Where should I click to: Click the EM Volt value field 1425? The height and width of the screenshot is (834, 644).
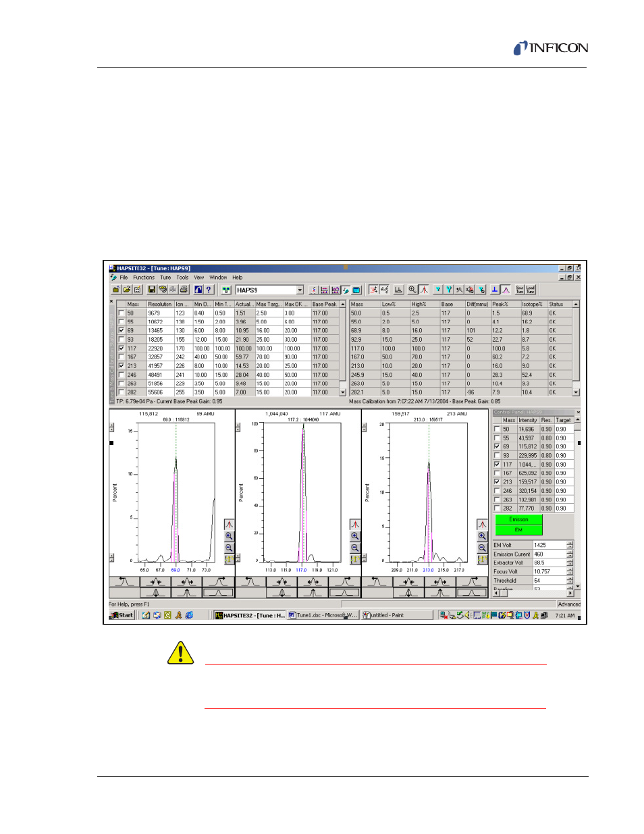(x=549, y=545)
